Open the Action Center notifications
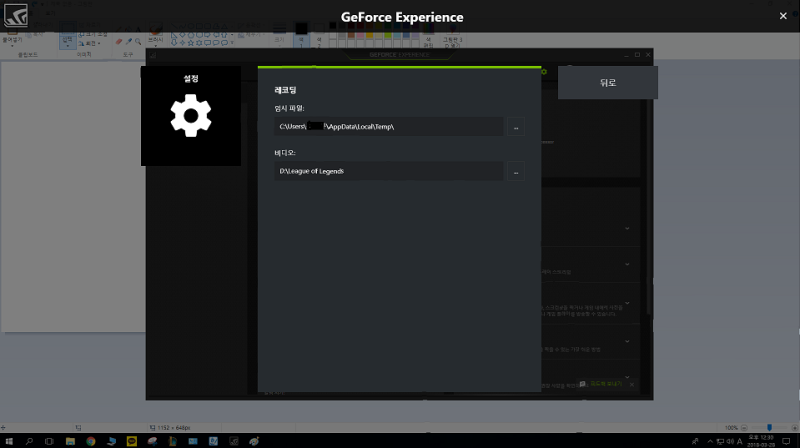This screenshot has width=800, height=448. 786,441
